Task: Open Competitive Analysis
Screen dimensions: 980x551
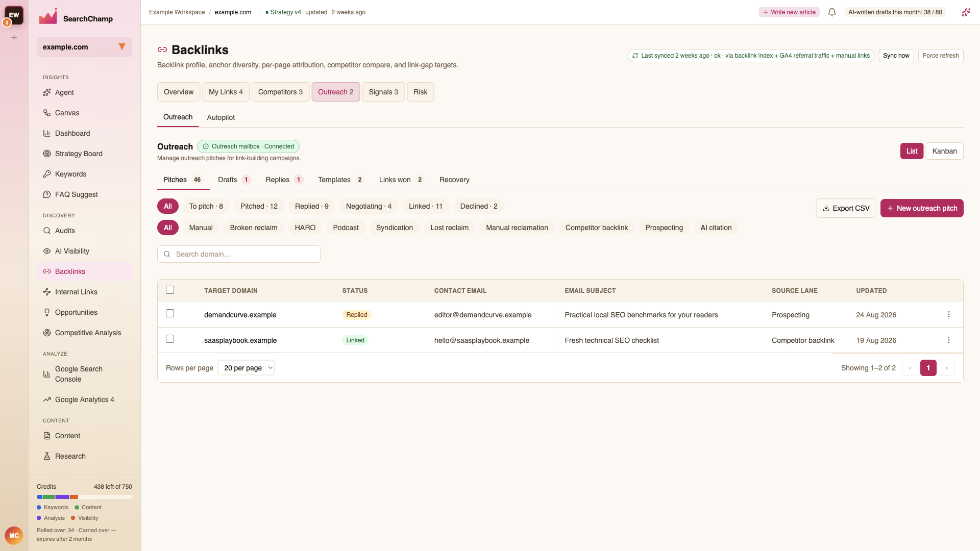Action: [84, 333]
